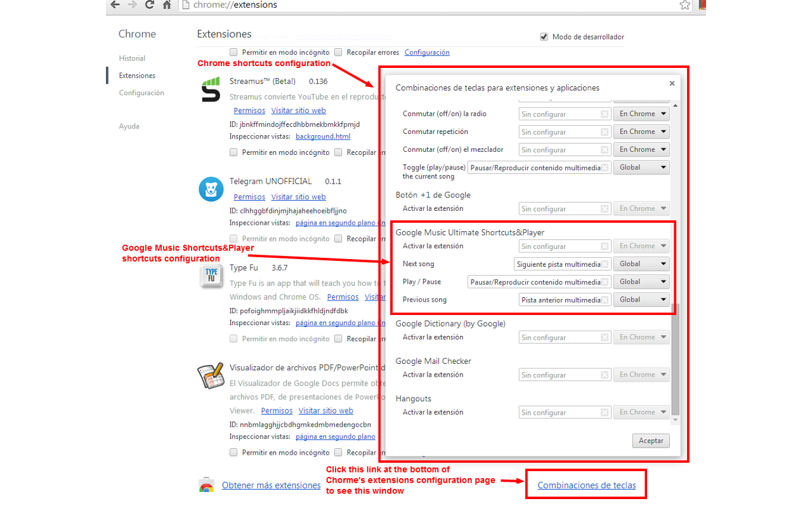The width and height of the screenshot is (812, 508).
Task: Toggle Recopilar errores for Streamus
Action: coord(338,152)
